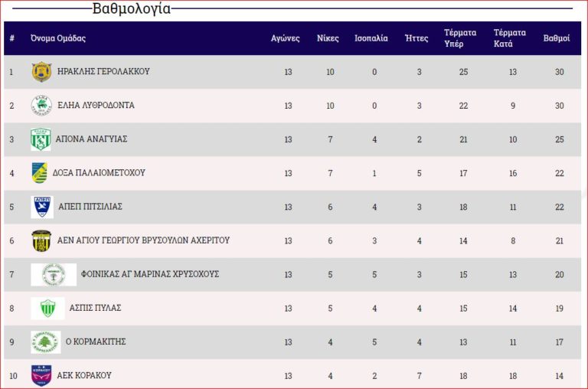Select ΑΕΚ ΚΟΡΑΚΟΥ points value 14
The height and width of the screenshot is (389, 588).
pyautogui.click(x=560, y=376)
